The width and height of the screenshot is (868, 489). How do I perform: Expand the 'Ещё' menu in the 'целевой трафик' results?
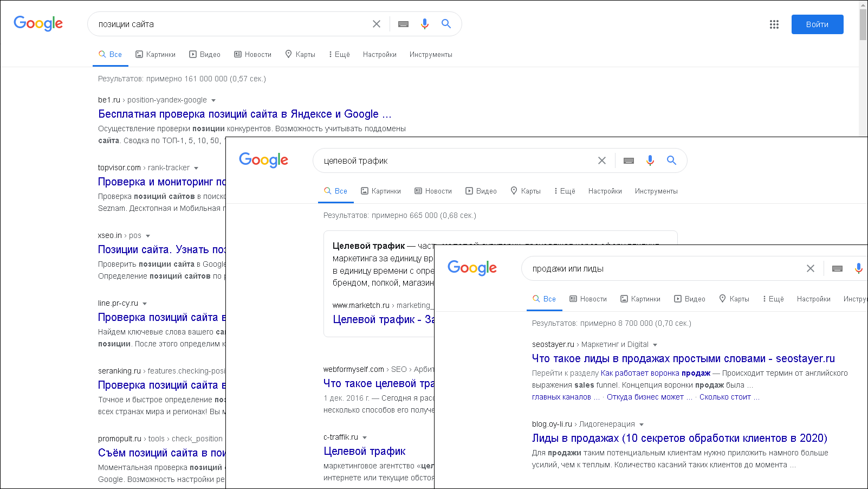565,191
